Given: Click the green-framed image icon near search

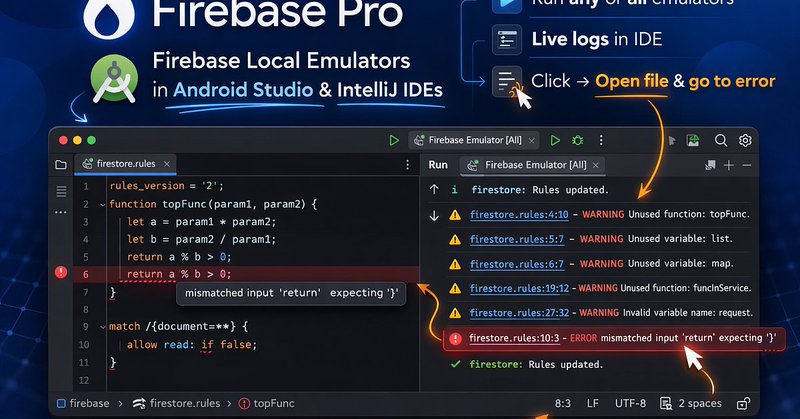Looking at the screenshot, I should point(693,140).
